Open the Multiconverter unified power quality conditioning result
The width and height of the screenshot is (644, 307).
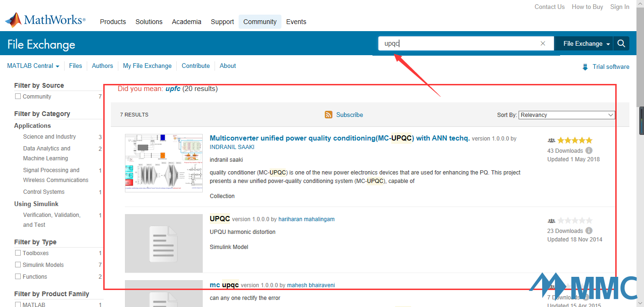[340, 138]
